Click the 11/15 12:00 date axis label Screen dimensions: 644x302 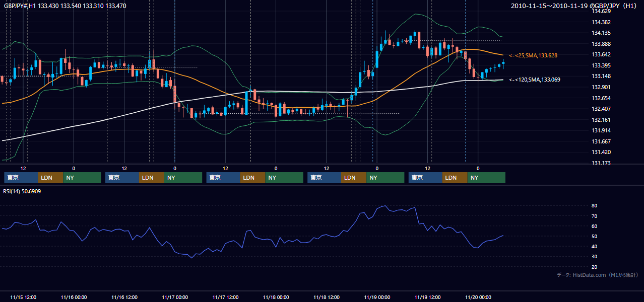point(23,297)
